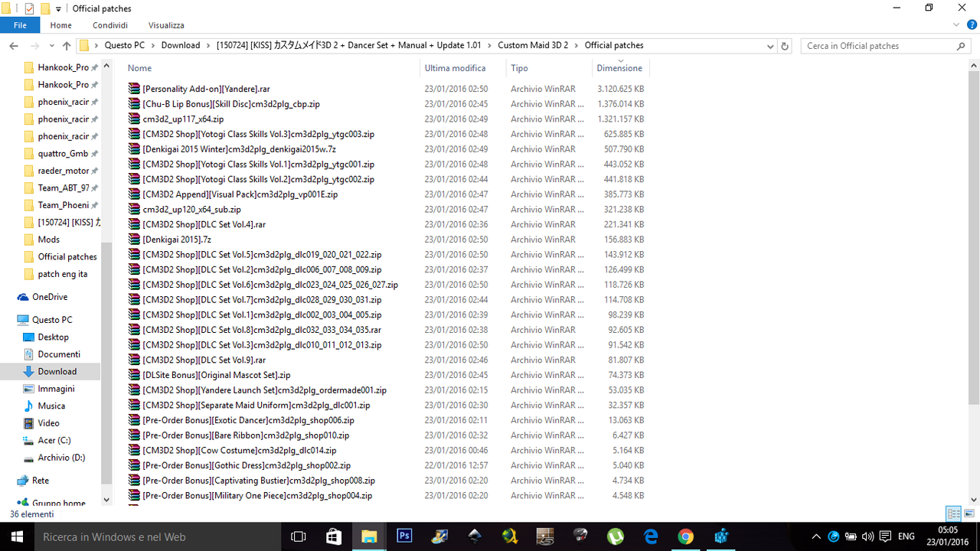Click the Properties icon in Quick Access toolbar
The width and height of the screenshot is (980, 551).
tap(28, 7)
